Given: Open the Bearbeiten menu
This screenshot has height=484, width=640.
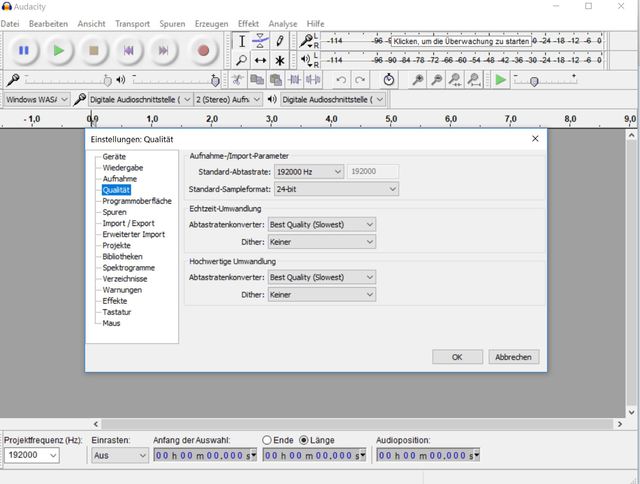Looking at the screenshot, I should tap(48, 24).
